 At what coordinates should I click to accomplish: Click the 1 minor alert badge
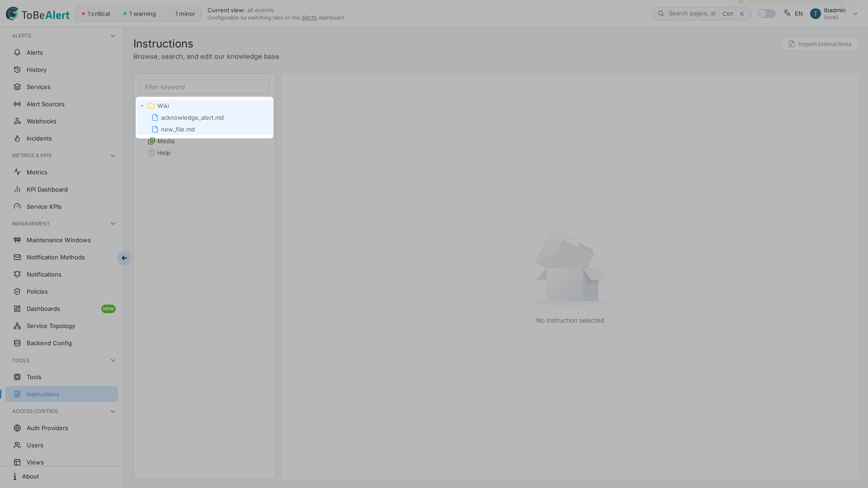click(182, 14)
